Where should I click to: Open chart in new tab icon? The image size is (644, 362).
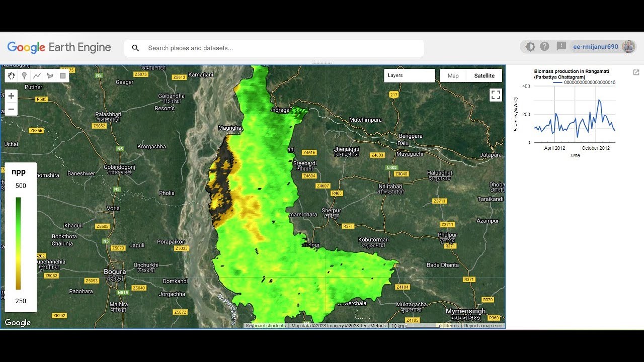[636, 72]
